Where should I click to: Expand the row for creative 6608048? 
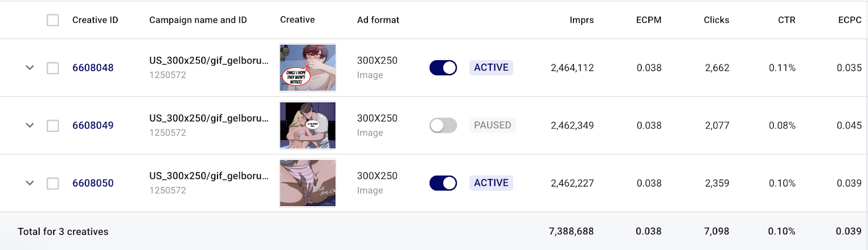(x=30, y=68)
